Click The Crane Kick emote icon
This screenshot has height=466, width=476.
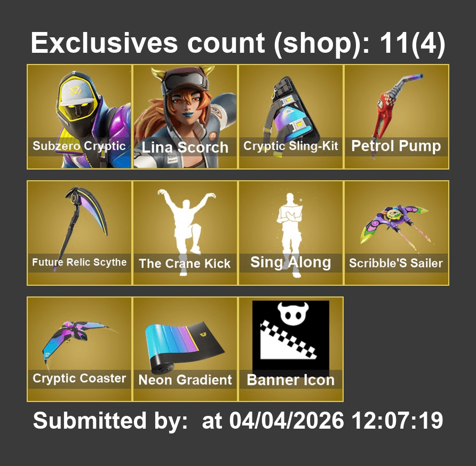pyautogui.click(x=185, y=233)
